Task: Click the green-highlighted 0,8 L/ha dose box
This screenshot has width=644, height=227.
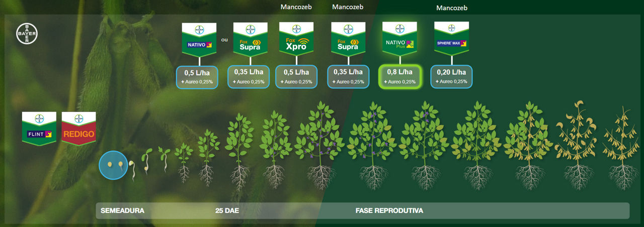Action: pos(399,77)
